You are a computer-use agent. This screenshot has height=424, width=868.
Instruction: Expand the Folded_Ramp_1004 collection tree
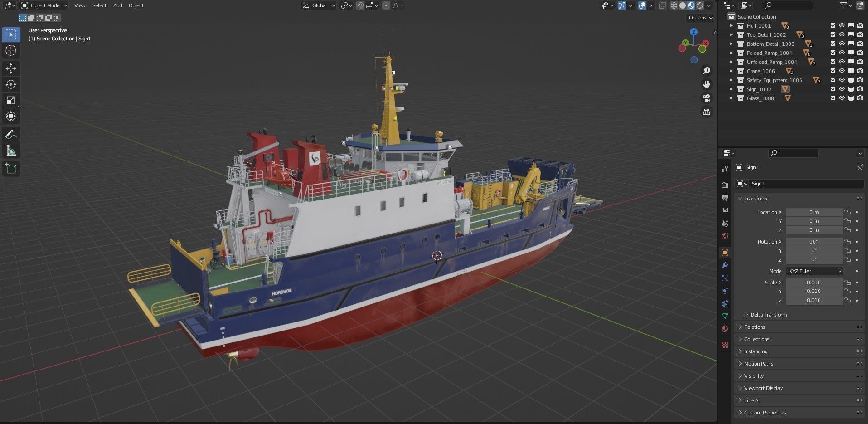[731, 53]
